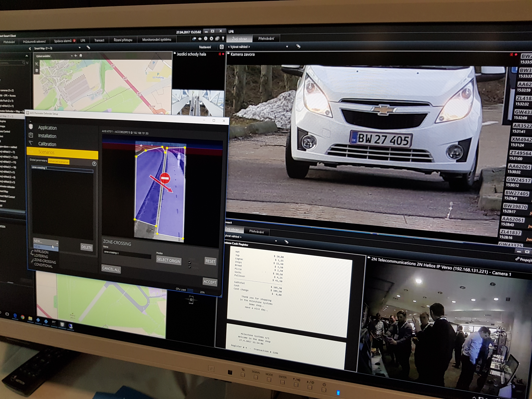Image resolution: width=532 pixels, height=399 pixels.
Task: Click the camera icon above the map layers icon
Action: pyautogui.click(x=37, y=64)
